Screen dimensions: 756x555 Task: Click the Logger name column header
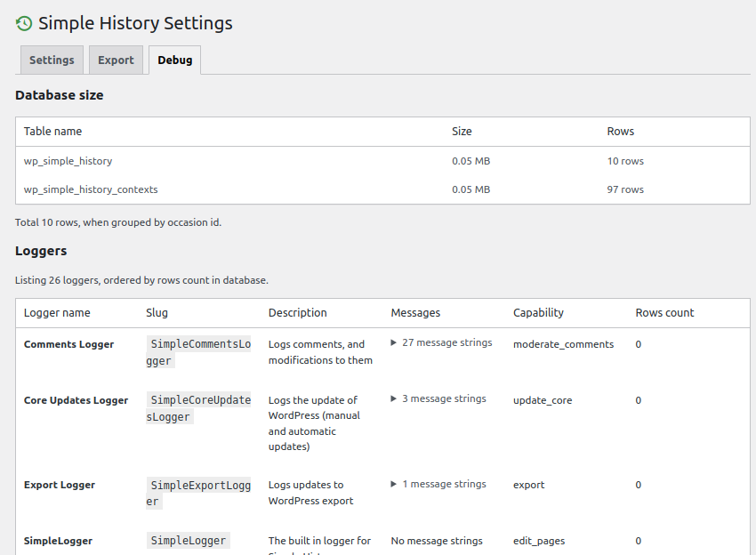click(x=57, y=312)
